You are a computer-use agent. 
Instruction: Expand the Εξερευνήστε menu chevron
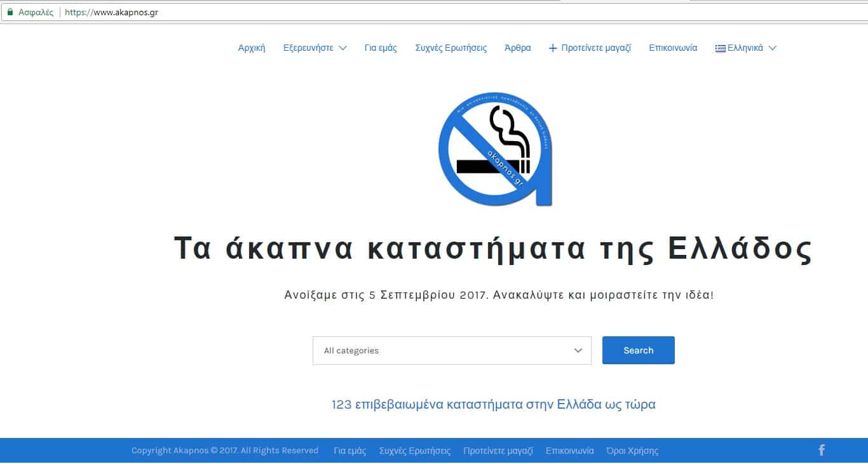[342, 48]
